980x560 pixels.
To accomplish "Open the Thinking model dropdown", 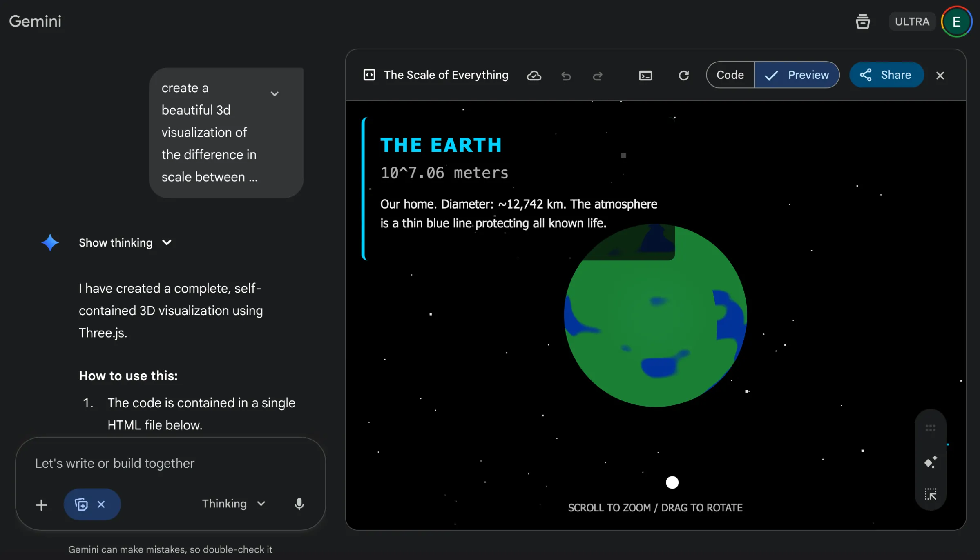I will (x=234, y=504).
